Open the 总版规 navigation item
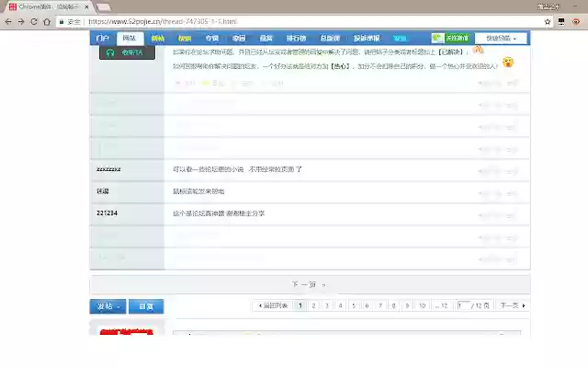This screenshot has height=368, width=588. point(330,39)
